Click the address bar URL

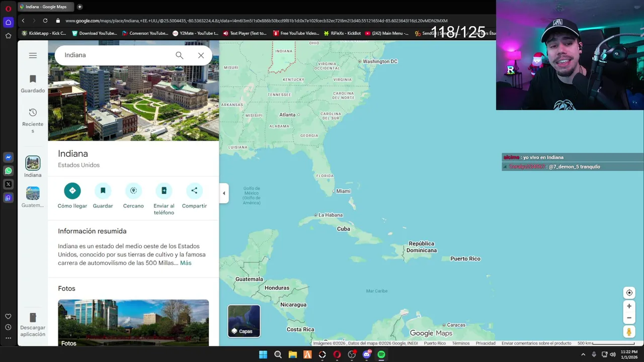[256, 21]
